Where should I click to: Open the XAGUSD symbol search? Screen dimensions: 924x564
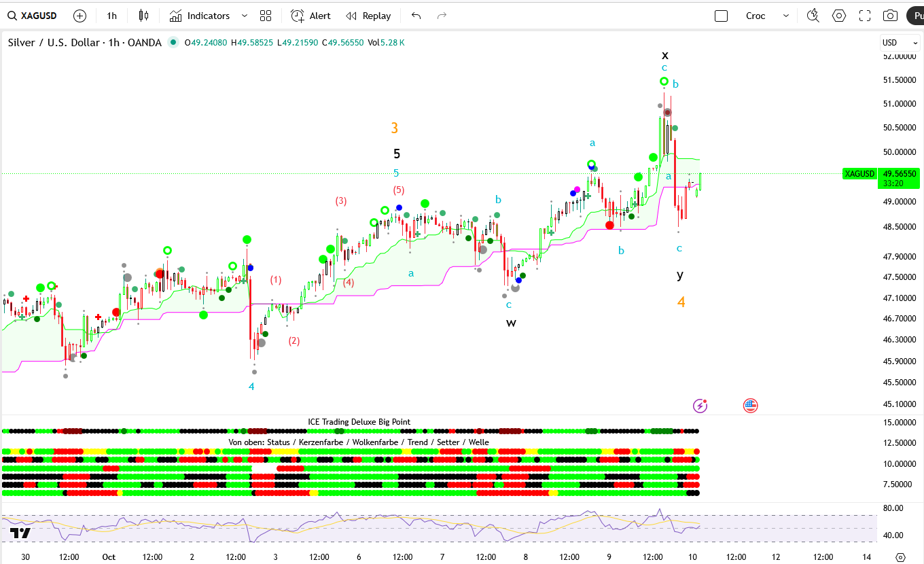pyautogui.click(x=34, y=16)
